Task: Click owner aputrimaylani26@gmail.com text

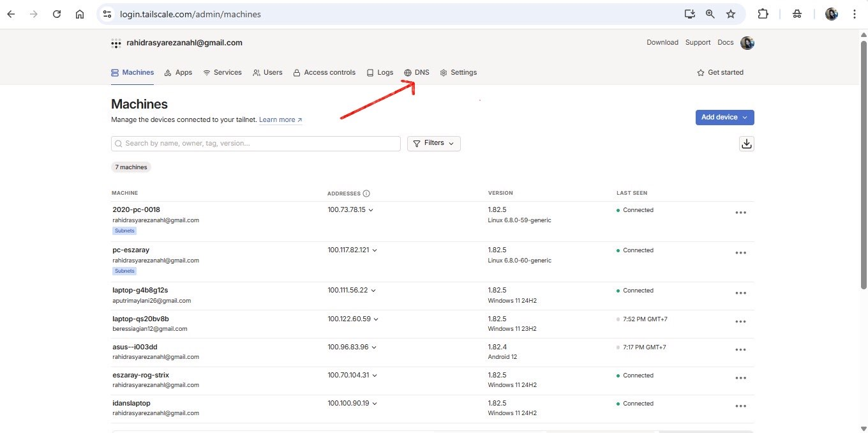Action: coord(151,301)
